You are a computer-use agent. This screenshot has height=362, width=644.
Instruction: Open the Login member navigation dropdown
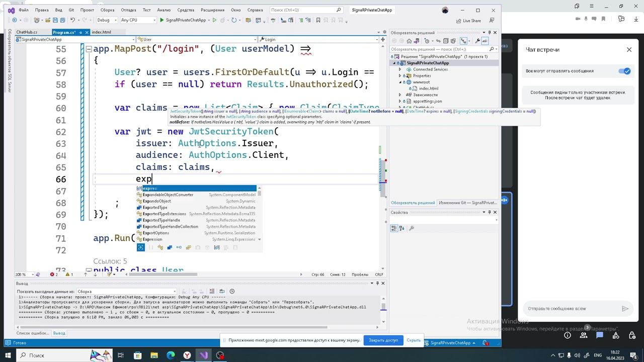[319, 39]
